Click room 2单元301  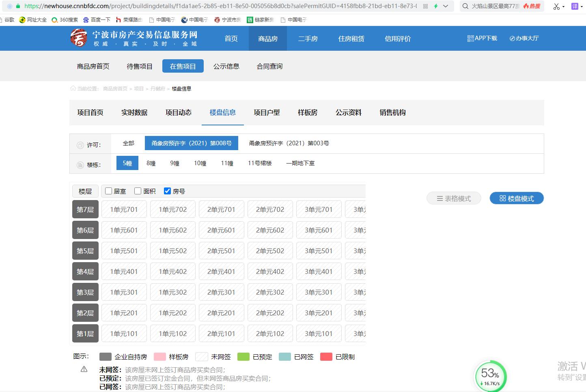click(222, 292)
